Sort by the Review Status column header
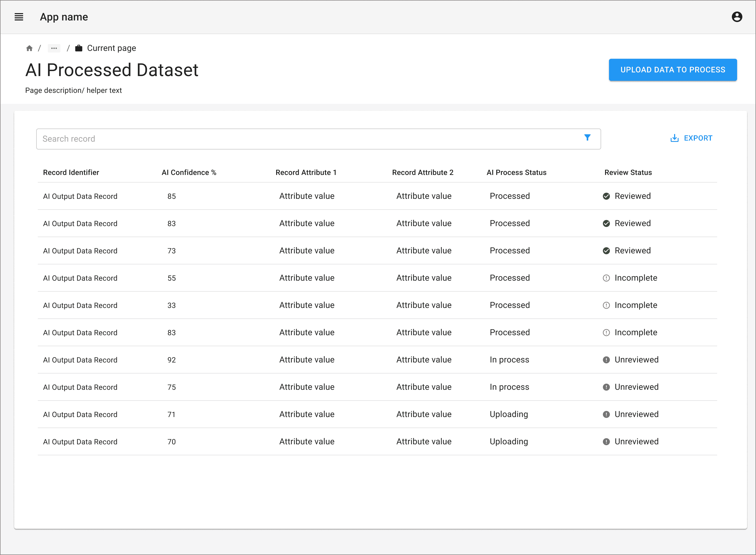 coord(628,172)
